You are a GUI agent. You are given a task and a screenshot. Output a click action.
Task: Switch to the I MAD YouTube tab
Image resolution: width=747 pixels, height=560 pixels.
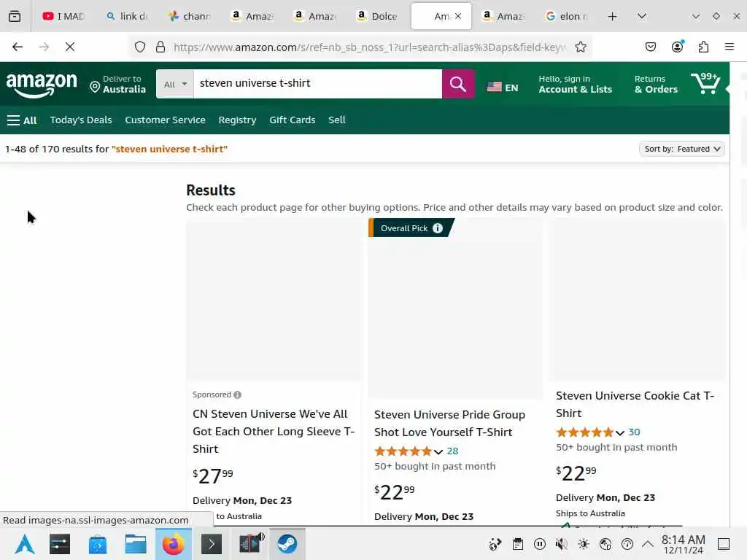63,16
